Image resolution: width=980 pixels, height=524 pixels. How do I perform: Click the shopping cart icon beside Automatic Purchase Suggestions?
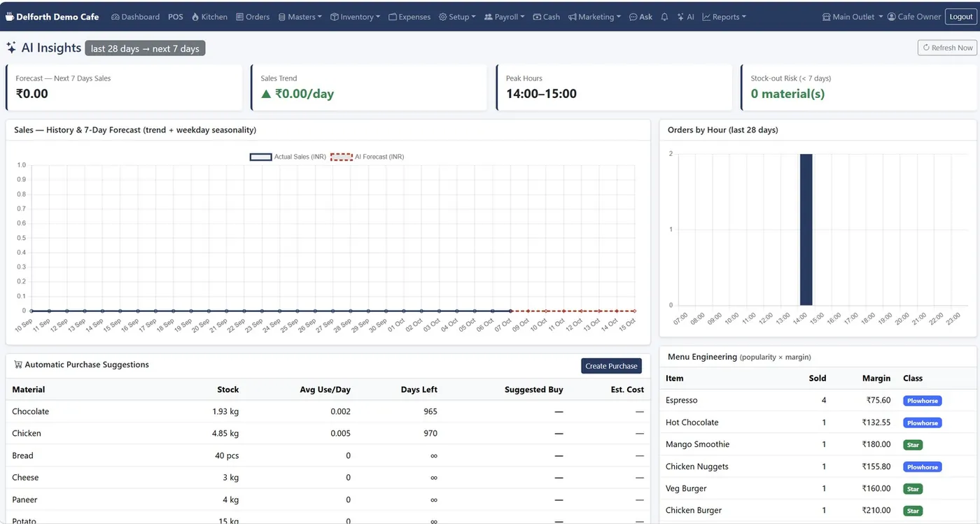pos(18,364)
